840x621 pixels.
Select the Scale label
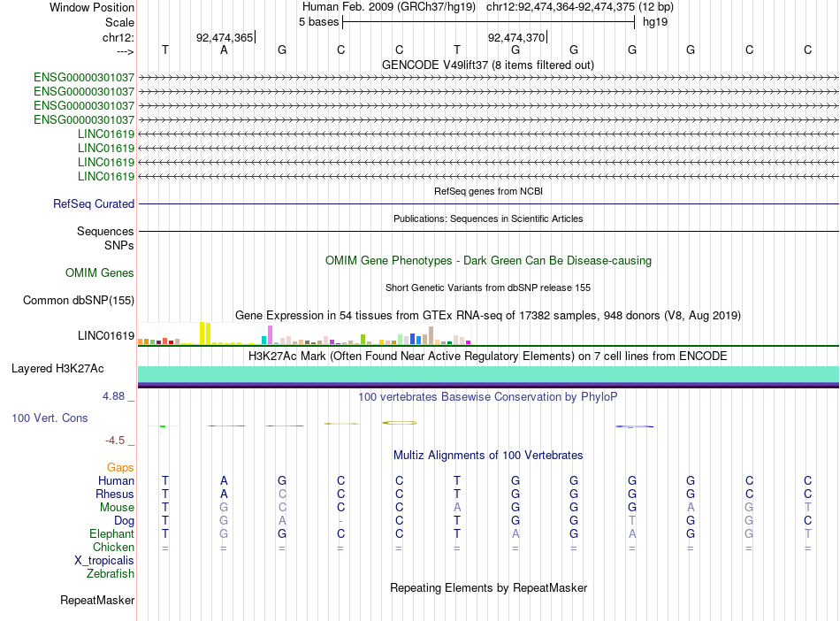click(x=119, y=22)
